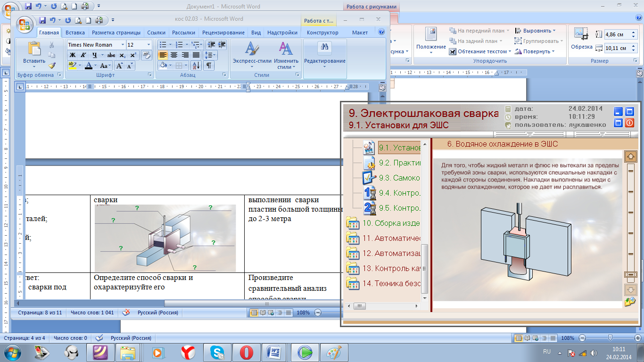Open line spacing dropdown
644x362 pixels.
pos(210,55)
